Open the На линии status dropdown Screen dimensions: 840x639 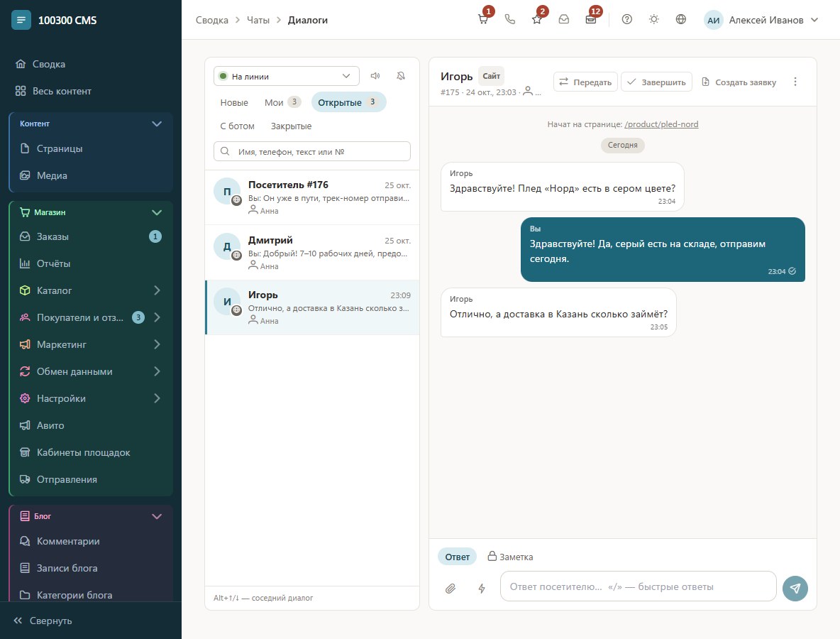click(x=287, y=76)
